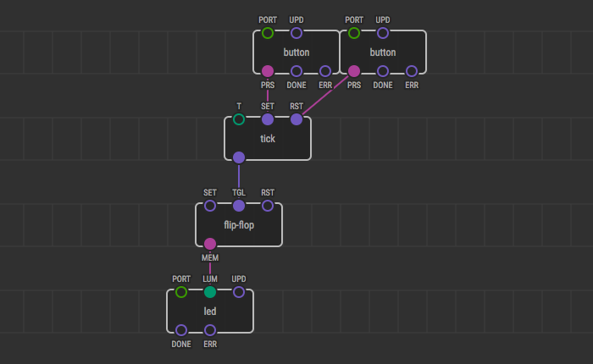Select the PRS output pin of the left button node
593x364 pixels.
pyautogui.click(x=268, y=72)
